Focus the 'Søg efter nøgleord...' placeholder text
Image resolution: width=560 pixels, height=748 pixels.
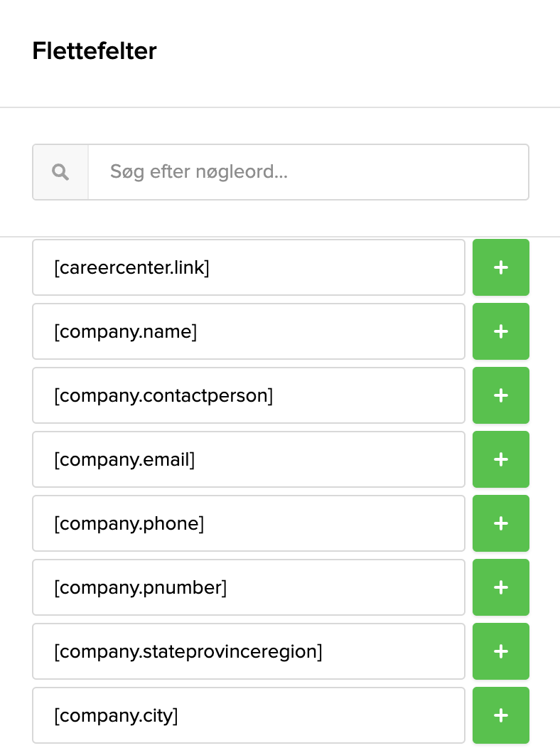tap(199, 172)
